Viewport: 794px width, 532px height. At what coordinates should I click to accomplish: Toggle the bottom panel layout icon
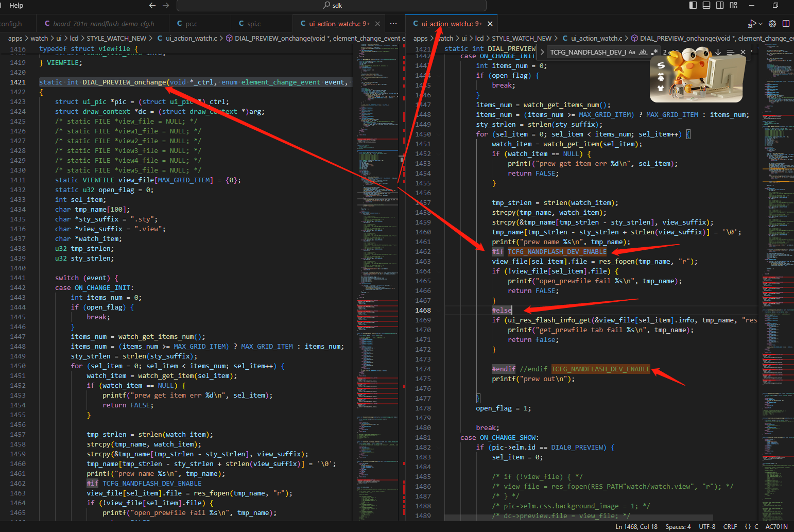click(706, 5)
